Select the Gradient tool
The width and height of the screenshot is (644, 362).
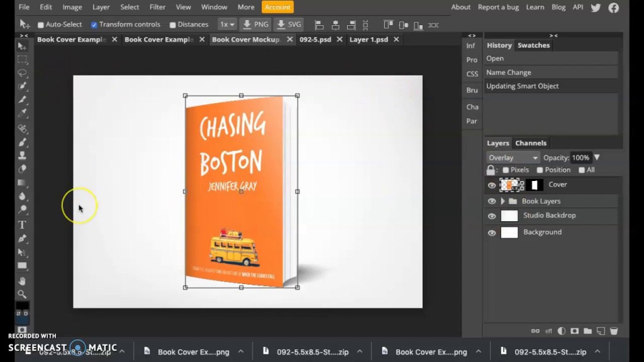point(22,183)
